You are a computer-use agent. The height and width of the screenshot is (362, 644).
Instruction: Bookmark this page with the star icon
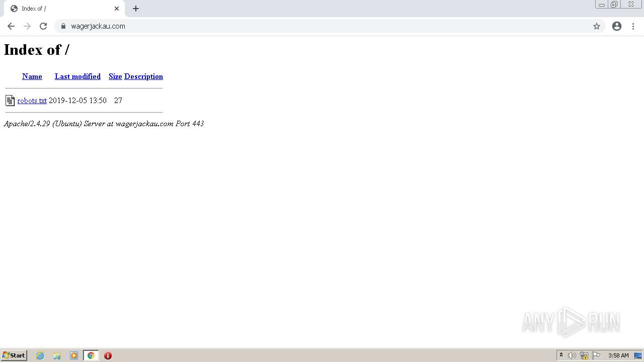(597, 26)
